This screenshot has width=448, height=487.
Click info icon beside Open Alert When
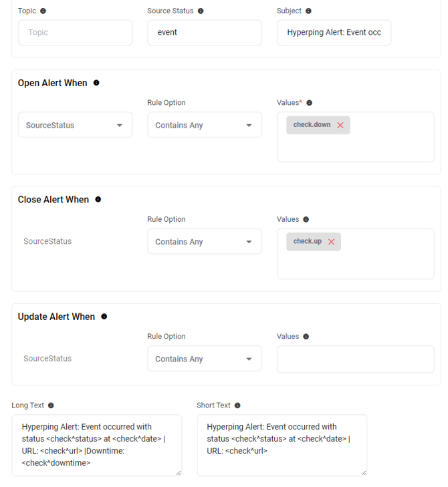[96, 83]
